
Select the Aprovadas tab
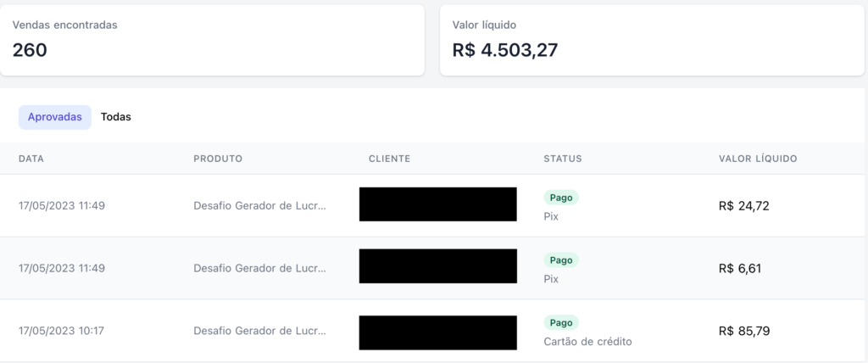click(x=55, y=118)
